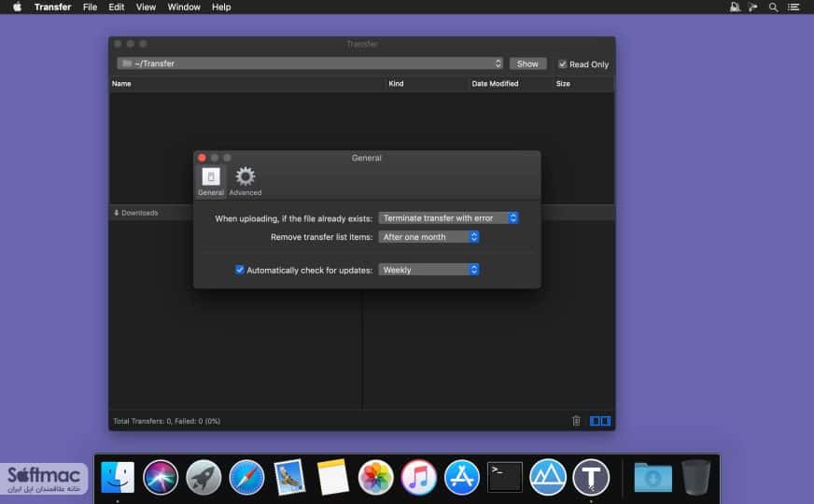
Task: Open the Trash in the dock
Action: point(696,477)
